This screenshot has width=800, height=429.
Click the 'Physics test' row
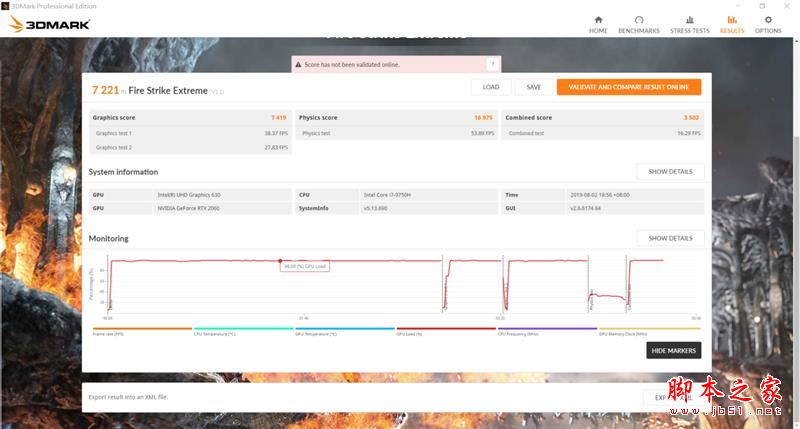tap(396, 133)
